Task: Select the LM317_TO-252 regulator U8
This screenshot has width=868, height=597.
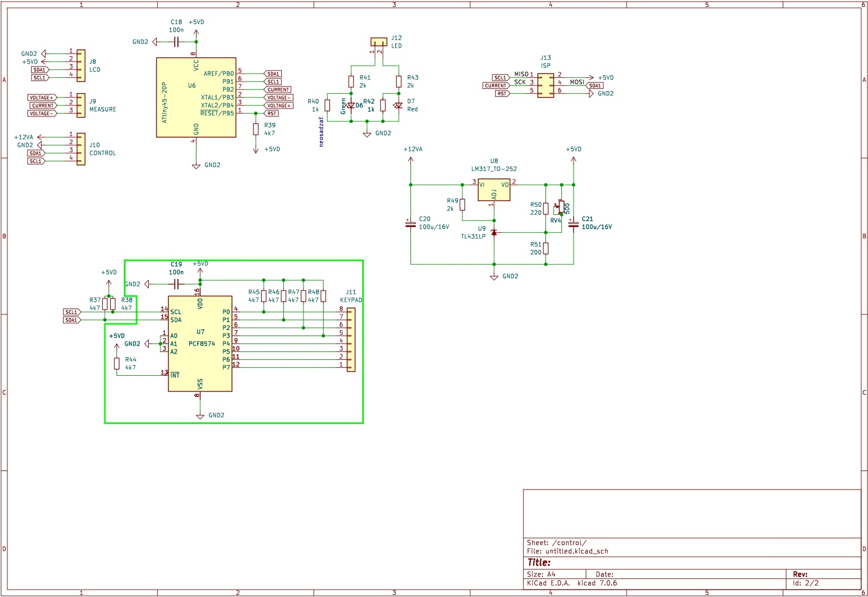Action: click(x=494, y=190)
